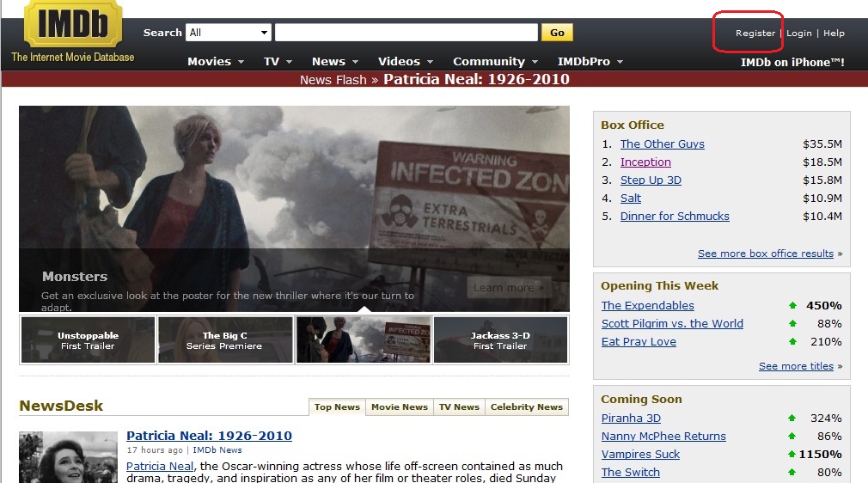Click See more box office results

(766, 254)
